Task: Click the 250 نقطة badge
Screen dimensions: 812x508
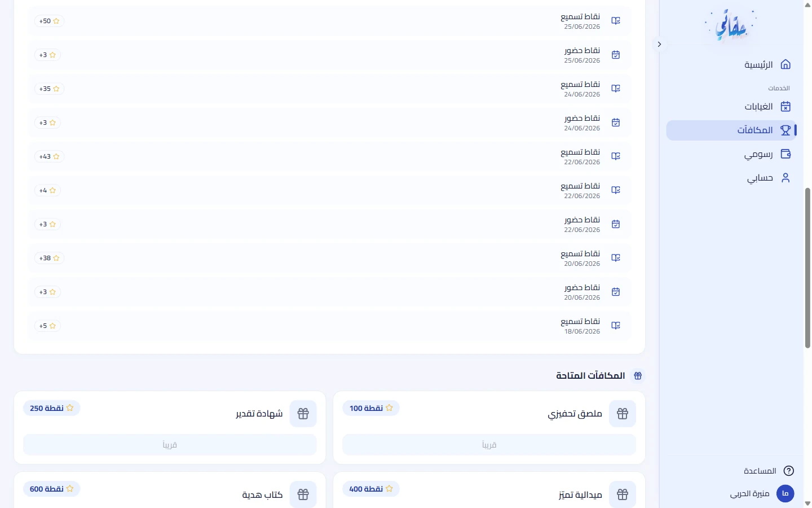Action: 52,408
